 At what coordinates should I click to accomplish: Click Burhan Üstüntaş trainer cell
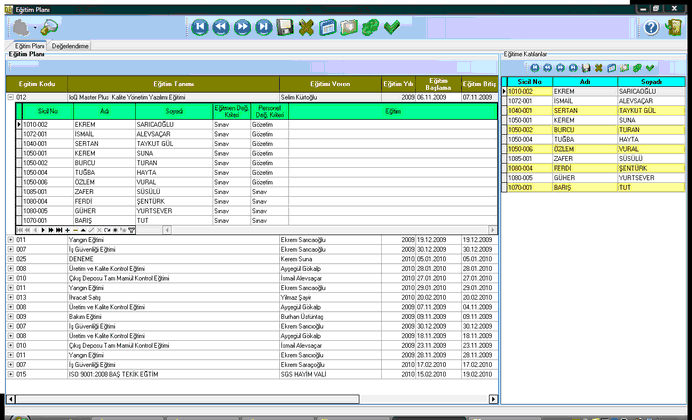[331, 317]
